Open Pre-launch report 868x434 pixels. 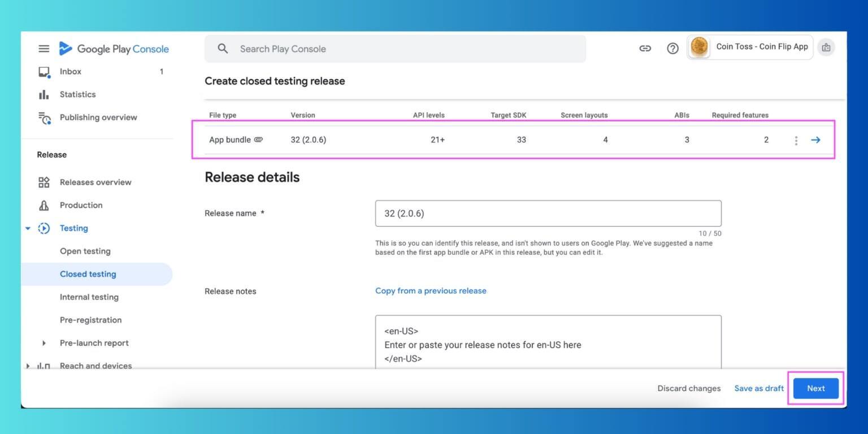pyautogui.click(x=94, y=343)
